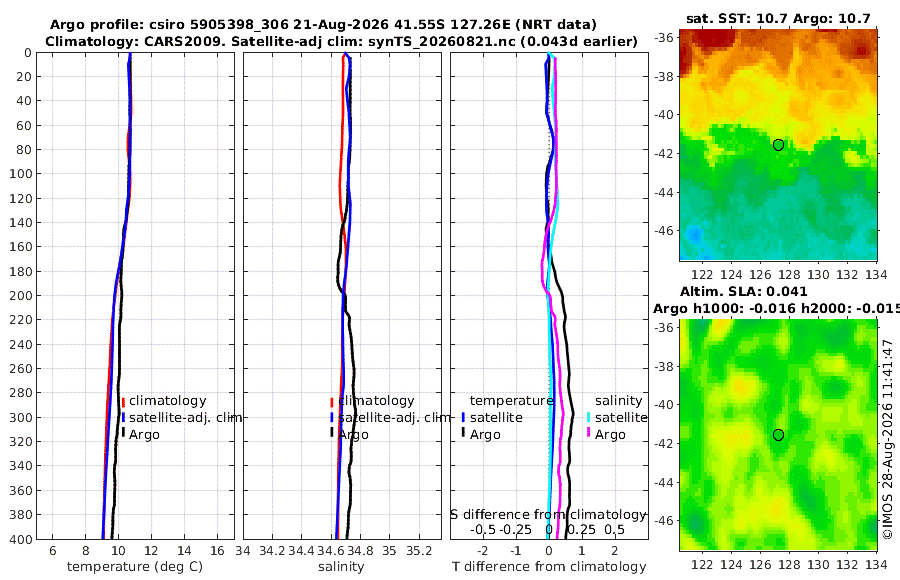The height and width of the screenshot is (580, 900).
Task: Click the 'salinity' x-axis label
Action: click(342, 567)
